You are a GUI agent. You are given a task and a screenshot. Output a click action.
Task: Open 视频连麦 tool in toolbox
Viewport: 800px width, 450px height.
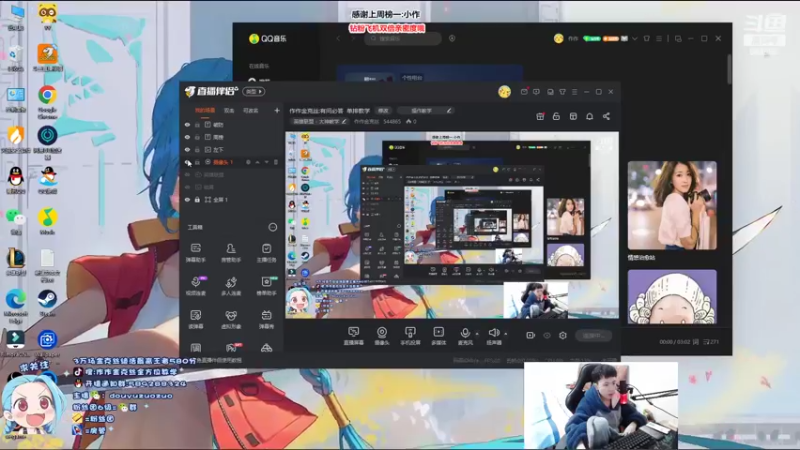pyautogui.click(x=195, y=286)
